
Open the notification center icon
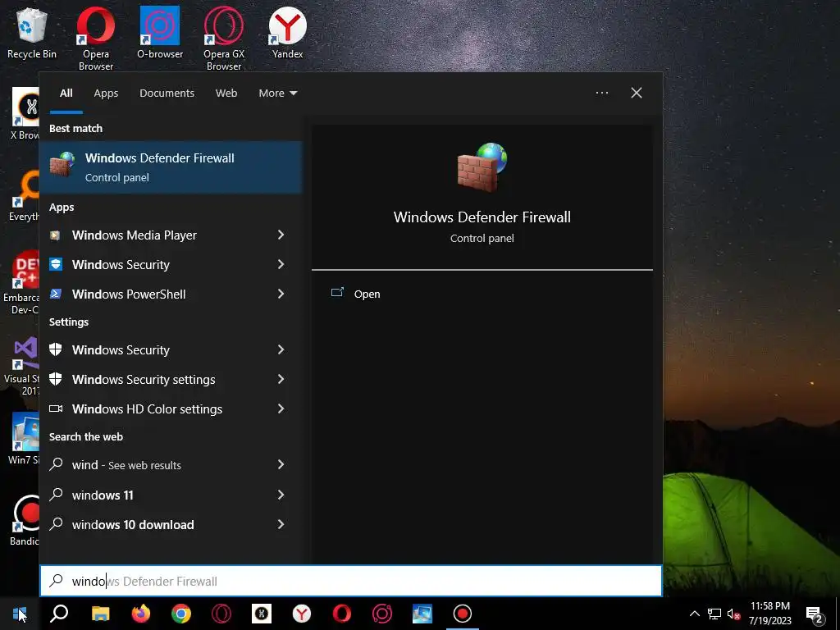[815, 614]
